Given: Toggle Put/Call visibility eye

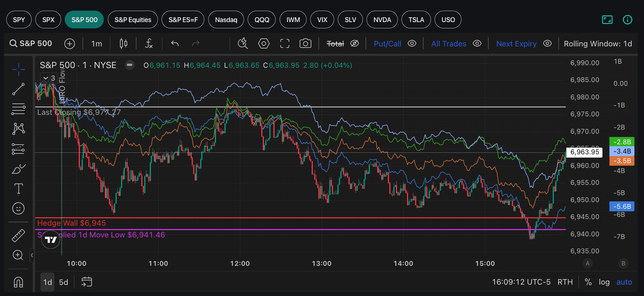Looking at the screenshot, I should click(x=412, y=44).
